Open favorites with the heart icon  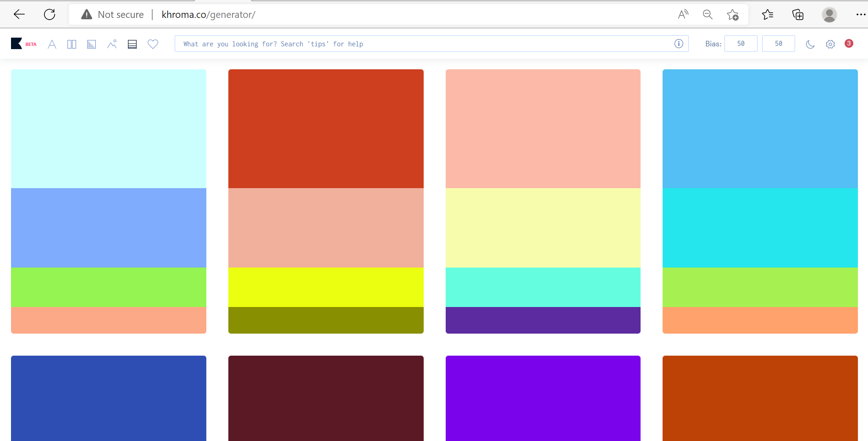[153, 44]
